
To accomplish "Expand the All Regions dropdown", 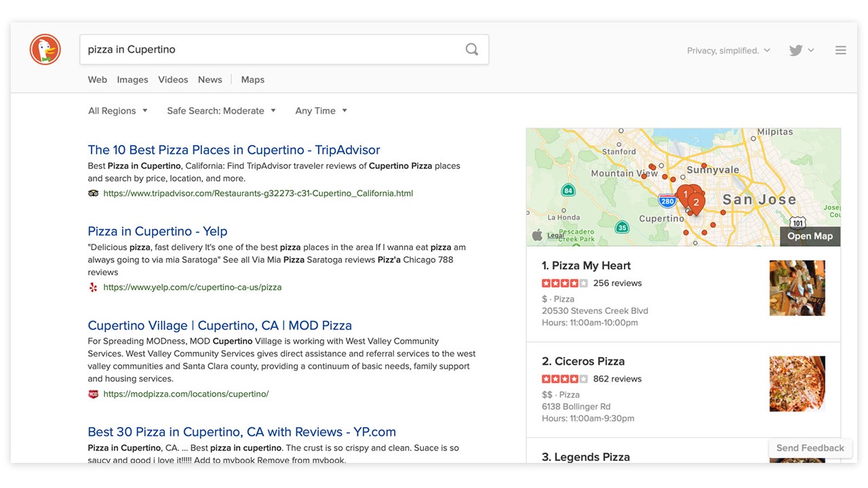I will [x=118, y=111].
